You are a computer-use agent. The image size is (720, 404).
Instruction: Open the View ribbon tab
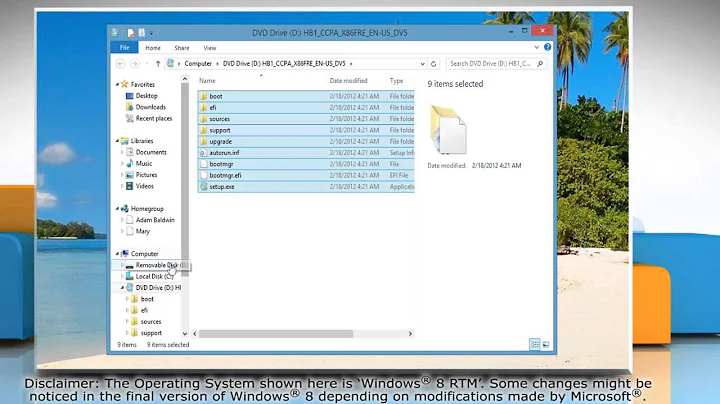pos(210,48)
